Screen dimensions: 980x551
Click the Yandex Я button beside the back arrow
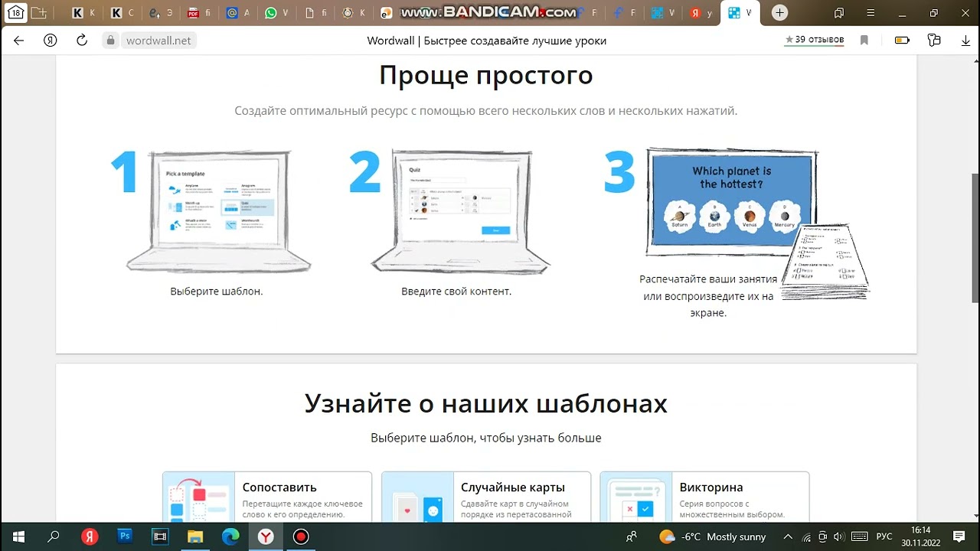[x=51, y=41]
